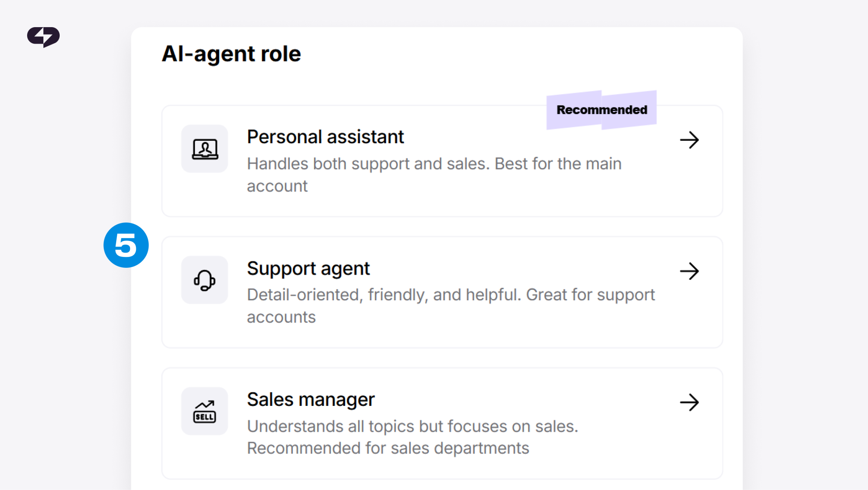This screenshot has height=490, width=868.
Task: Click the Personal assistant laptop icon
Action: pos(205,149)
